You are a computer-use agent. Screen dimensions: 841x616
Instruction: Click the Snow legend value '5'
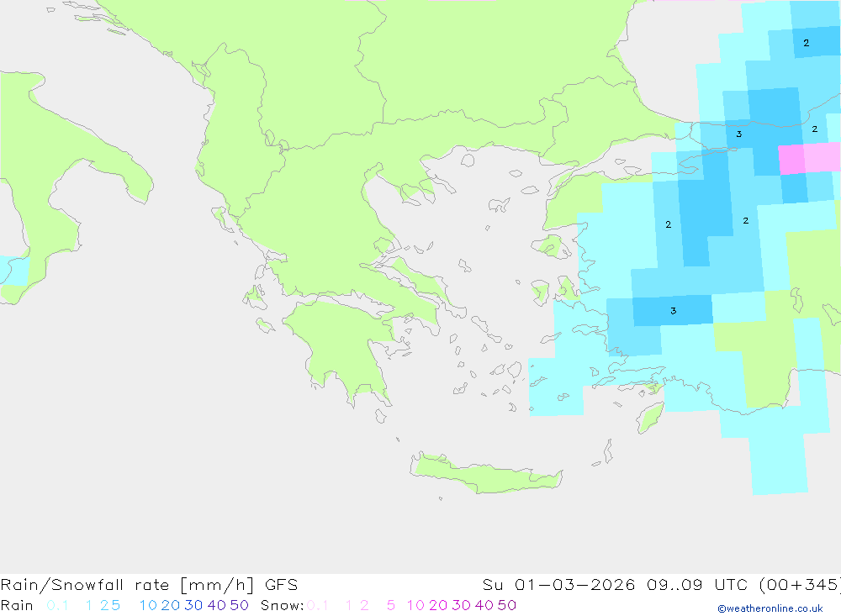click(x=391, y=605)
